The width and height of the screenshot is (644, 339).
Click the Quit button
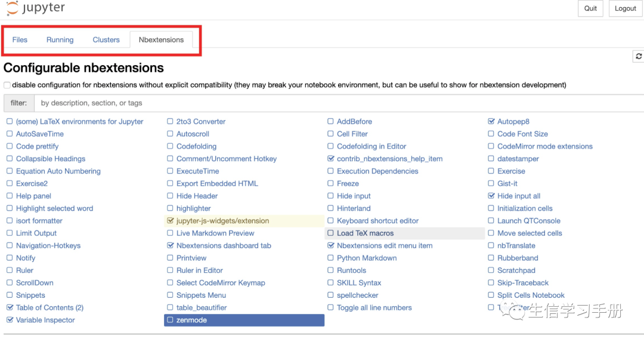click(590, 8)
